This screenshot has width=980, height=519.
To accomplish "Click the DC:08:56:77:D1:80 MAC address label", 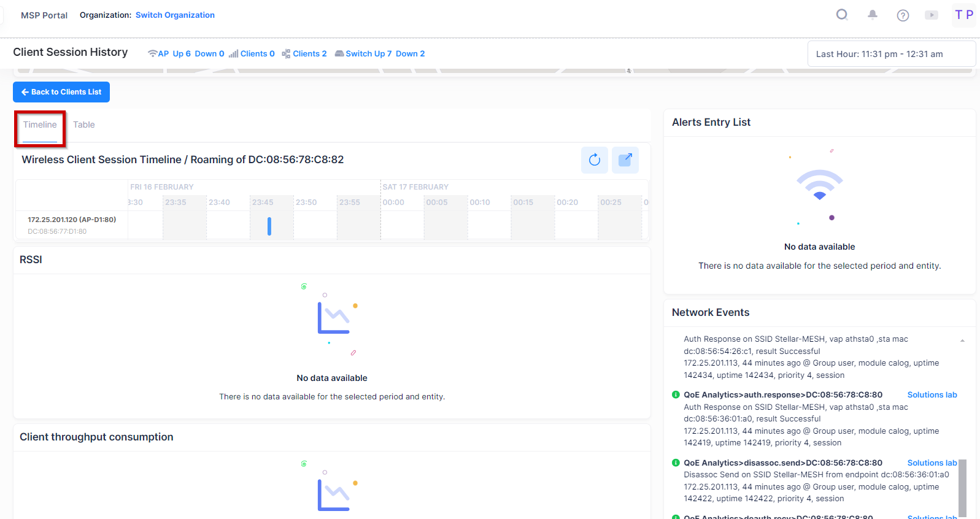I will pyautogui.click(x=57, y=232).
